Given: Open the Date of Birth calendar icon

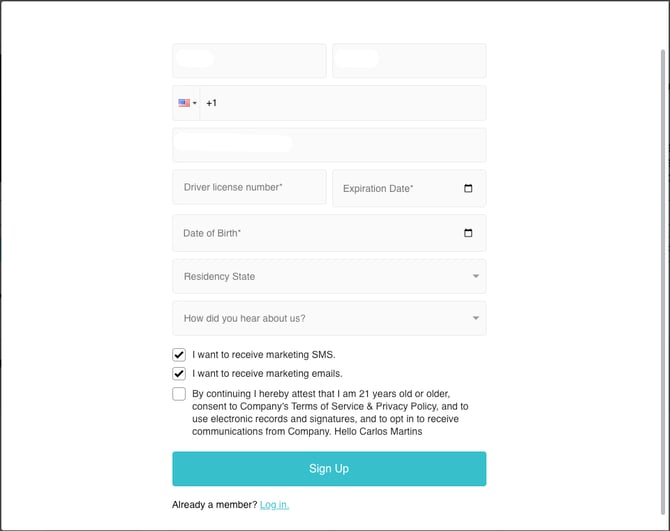Looking at the screenshot, I should [x=468, y=233].
